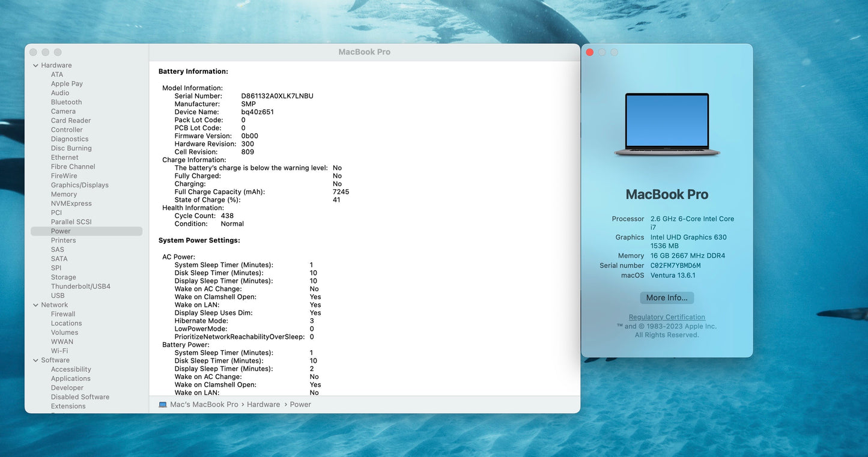
Task: Click laptop icon in path bar
Action: [163, 405]
